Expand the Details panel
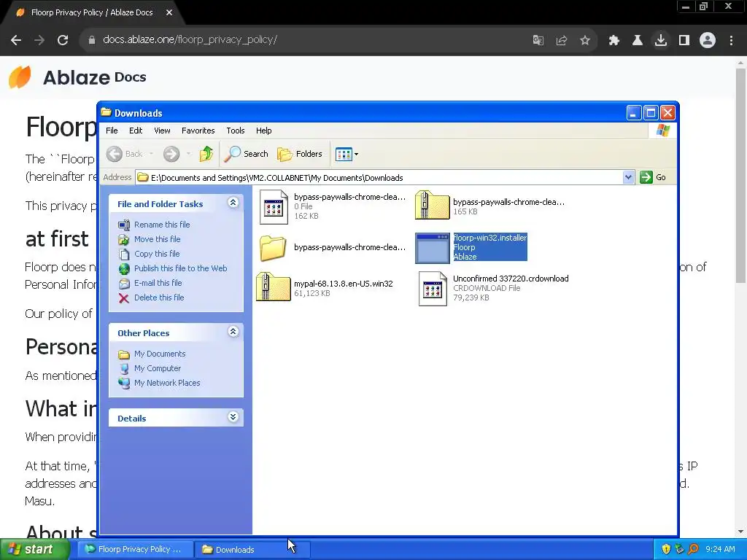The width and height of the screenshot is (747, 560). [x=233, y=417]
